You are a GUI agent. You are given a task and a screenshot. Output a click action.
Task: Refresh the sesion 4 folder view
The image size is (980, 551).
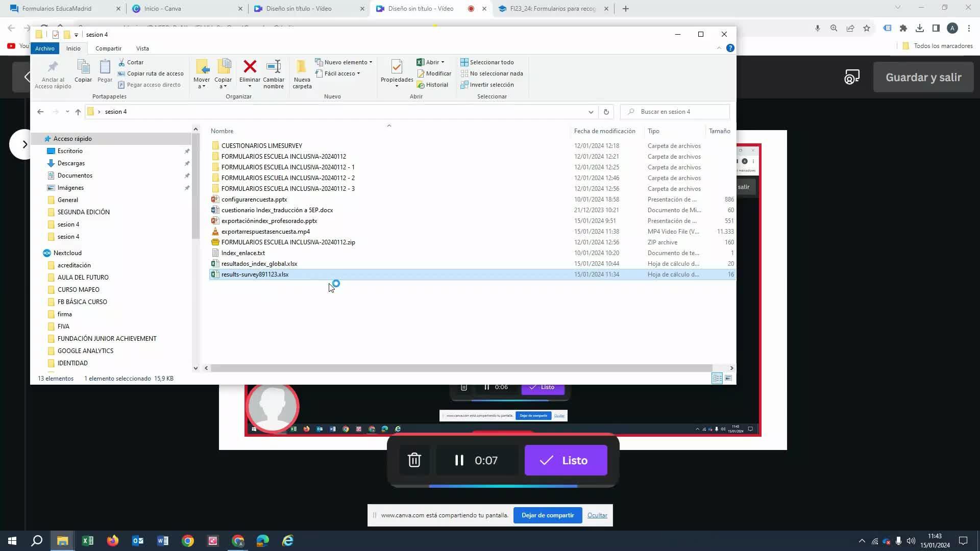coord(606,112)
